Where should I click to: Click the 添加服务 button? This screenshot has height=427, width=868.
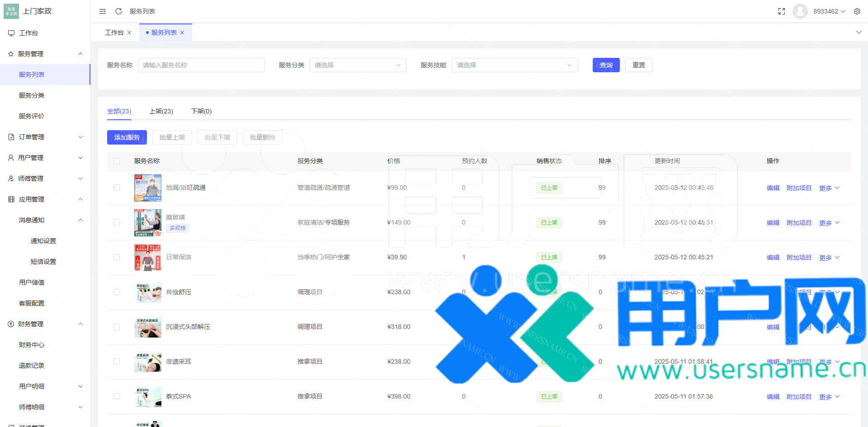127,137
